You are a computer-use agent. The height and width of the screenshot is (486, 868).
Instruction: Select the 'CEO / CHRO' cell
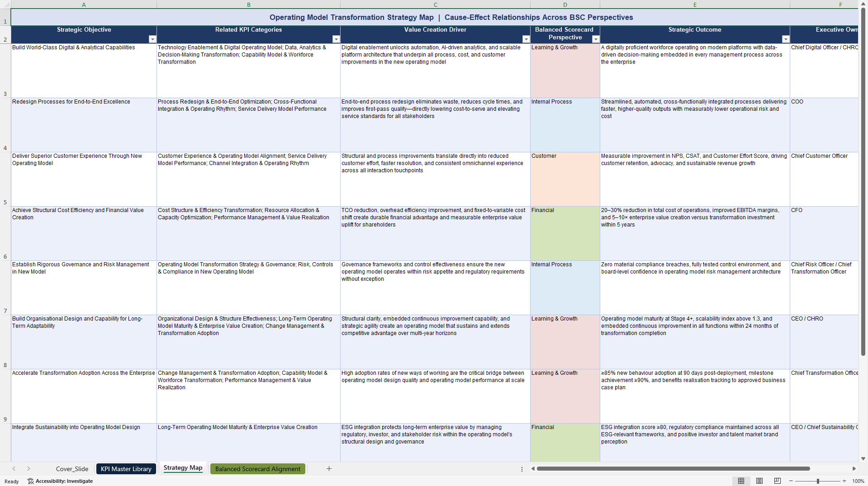[824, 342]
